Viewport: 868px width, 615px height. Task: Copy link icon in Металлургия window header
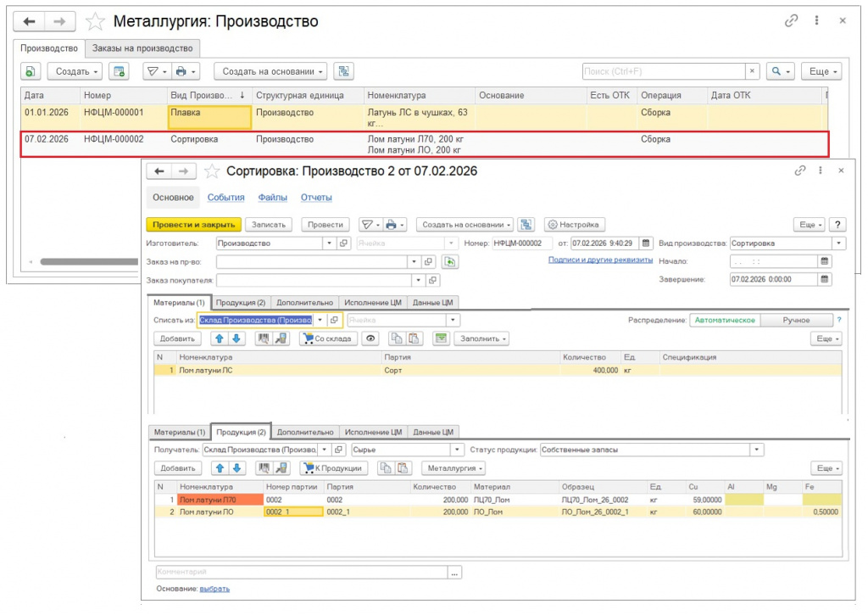(x=792, y=20)
